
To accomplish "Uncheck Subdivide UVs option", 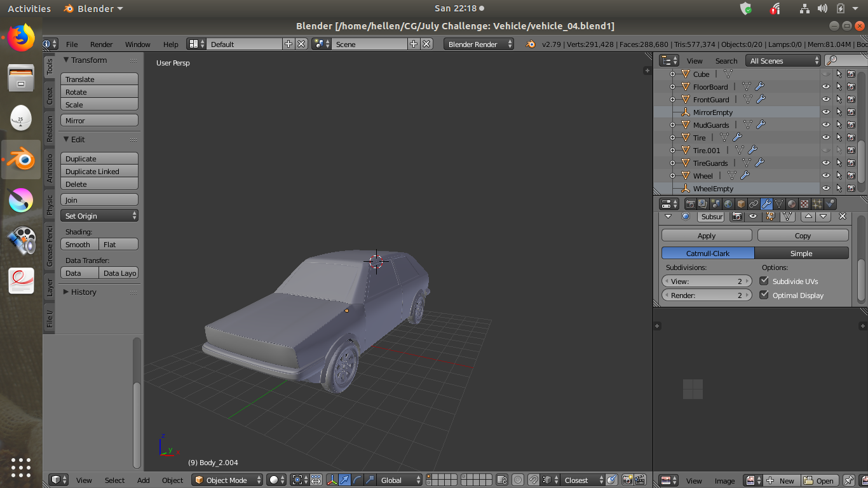I will pyautogui.click(x=764, y=281).
